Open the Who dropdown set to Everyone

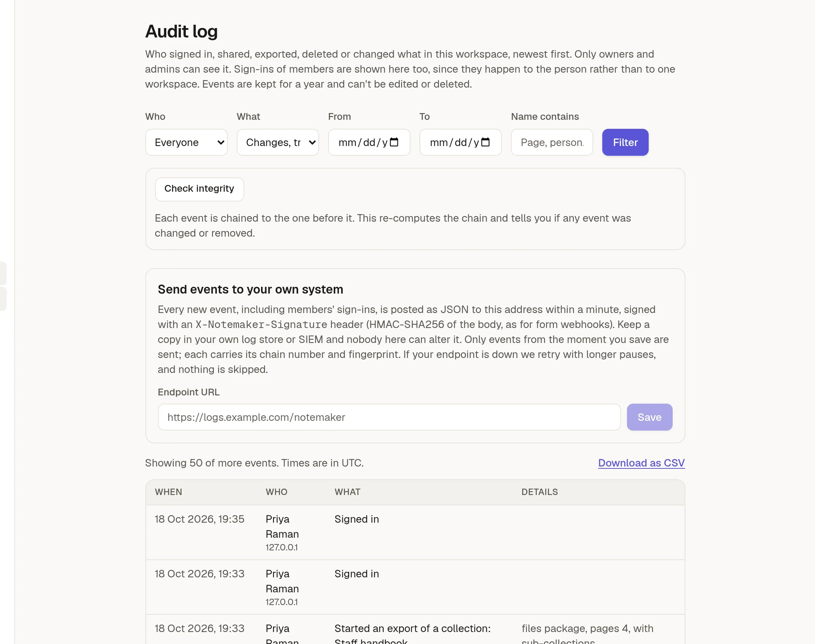pos(186,142)
